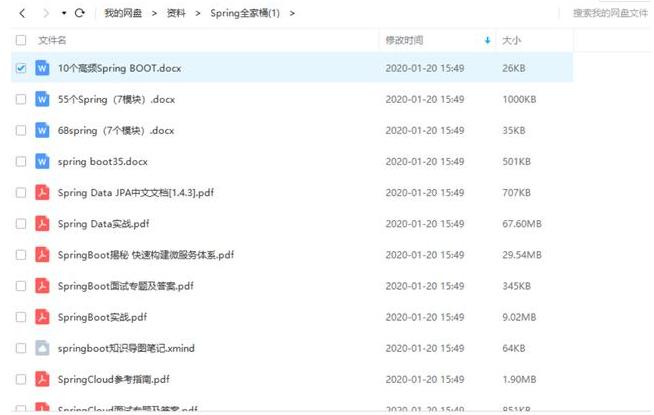This screenshot has width=654, height=415.
Task: Navigate to 资料 folder in breadcrumb
Action: (176, 13)
